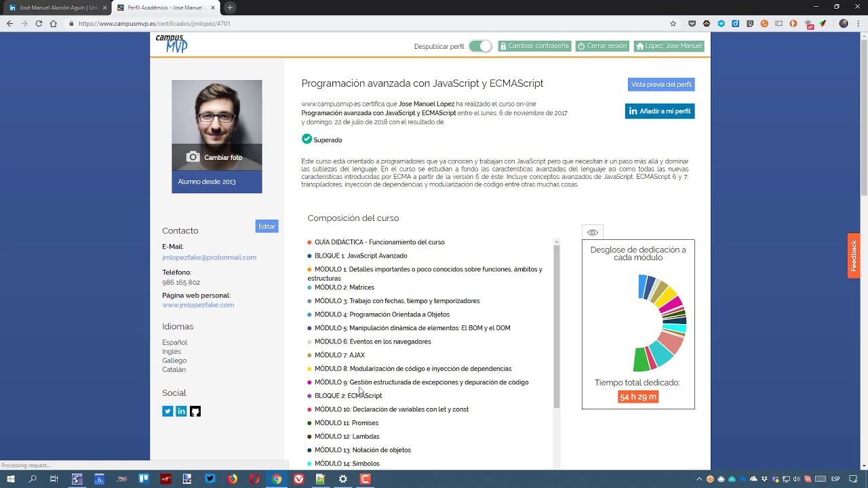
Task: Click the green segment of the donut chart
Action: [x=641, y=359]
